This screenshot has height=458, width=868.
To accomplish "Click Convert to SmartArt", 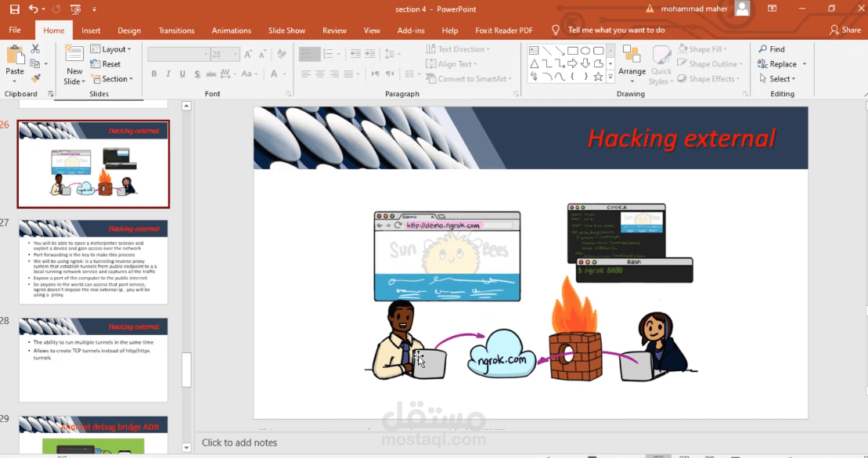I will (x=468, y=79).
